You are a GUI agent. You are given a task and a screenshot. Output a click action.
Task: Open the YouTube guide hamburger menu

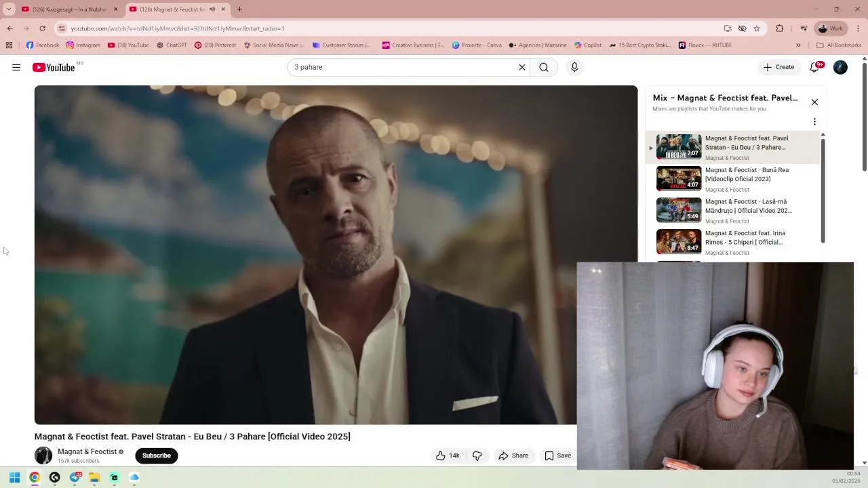click(x=16, y=67)
